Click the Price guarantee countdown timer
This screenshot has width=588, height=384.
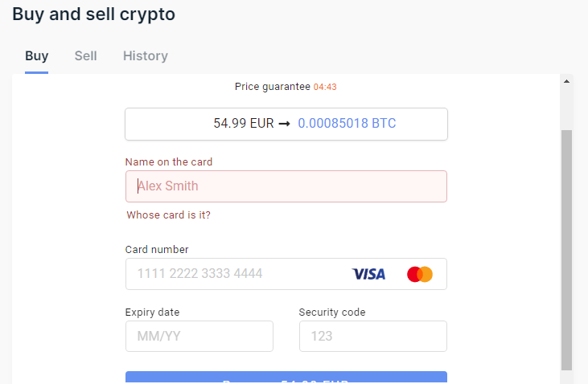pyautogui.click(x=325, y=87)
